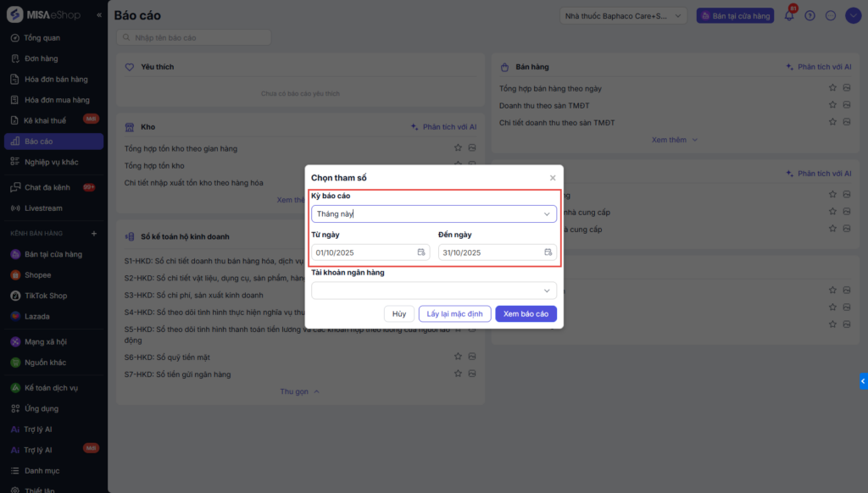Screen dimensions: 868x493
Task: Click the Lấy lại mặc định button
Action: click(x=454, y=313)
